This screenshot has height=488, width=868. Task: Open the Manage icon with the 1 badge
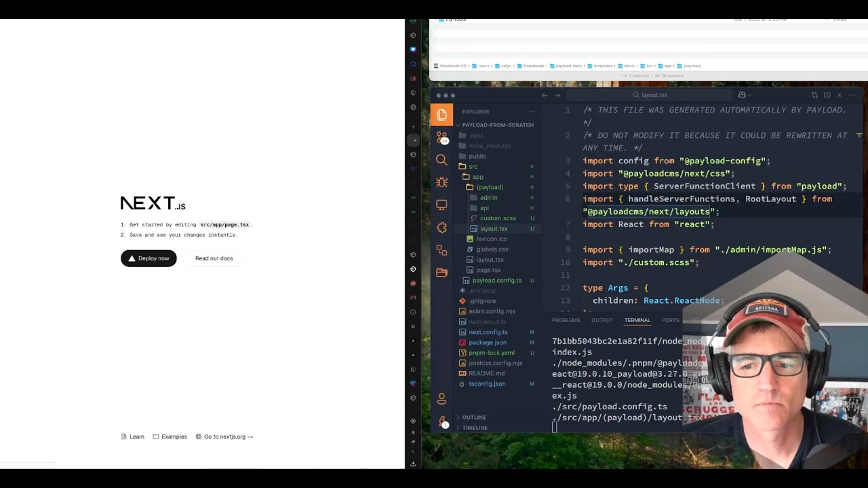pos(441,422)
